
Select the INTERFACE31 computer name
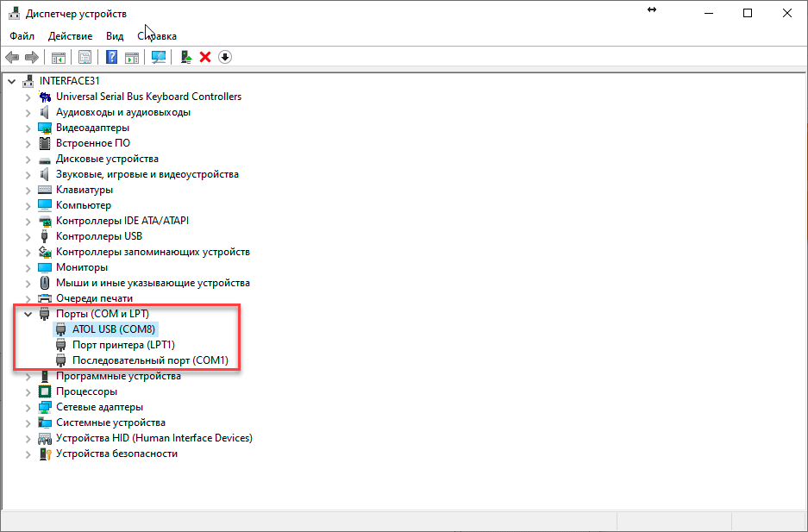coord(70,81)
